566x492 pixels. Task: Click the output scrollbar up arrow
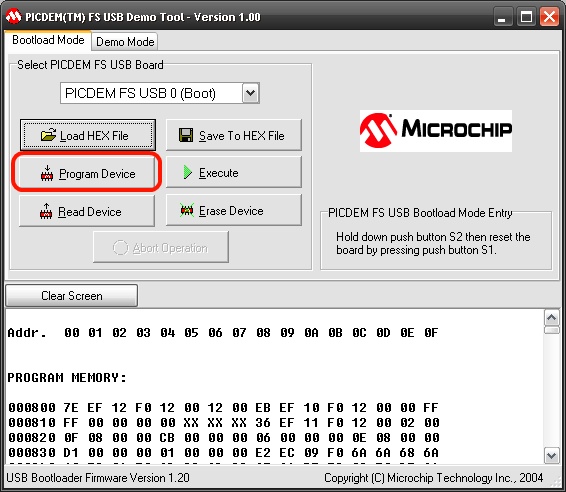click(x=551, y=318)
